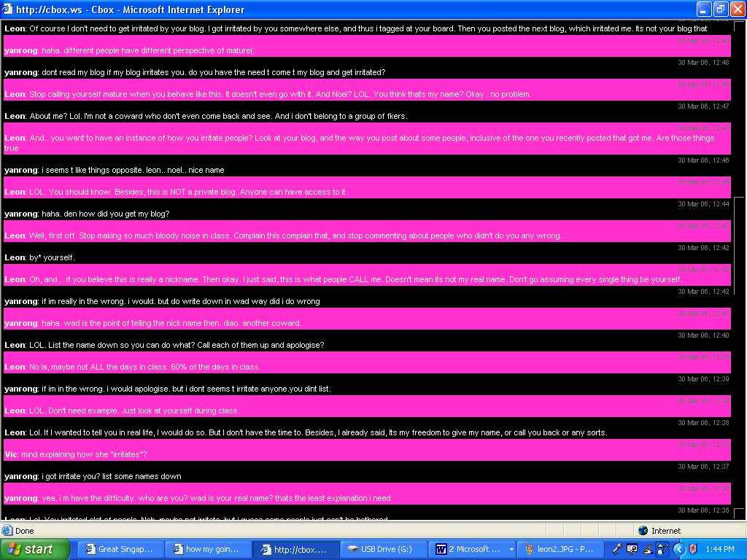Click message 'if im really in the wrong. i would'
747x560 pixels.
[181, 301]
